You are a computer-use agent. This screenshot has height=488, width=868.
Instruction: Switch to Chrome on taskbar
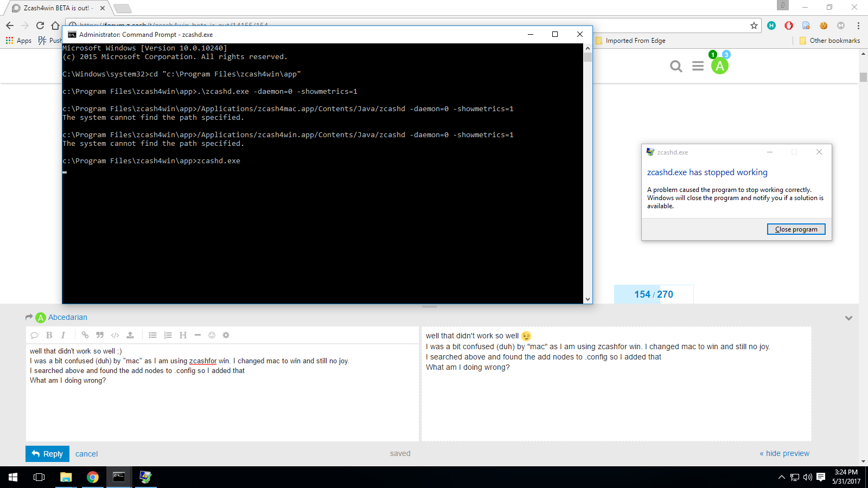coord(93,477)
